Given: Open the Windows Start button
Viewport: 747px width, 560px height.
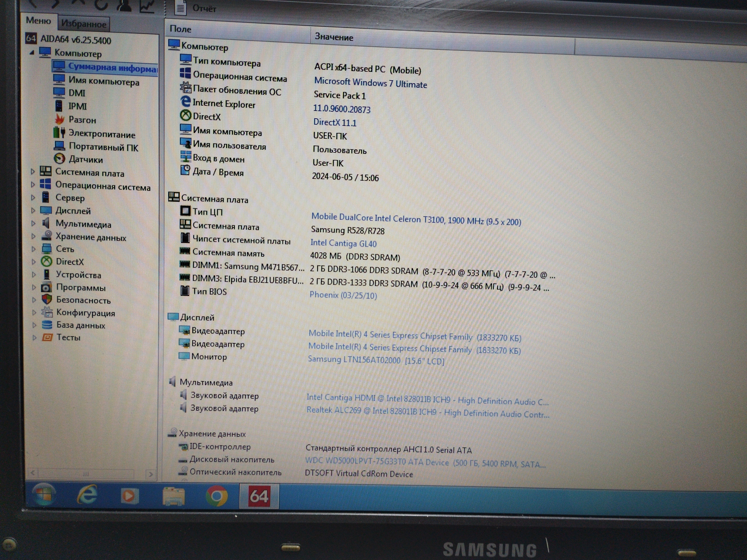Looking at the screenshot, I should pyautogui.click(x=44, y=495).
